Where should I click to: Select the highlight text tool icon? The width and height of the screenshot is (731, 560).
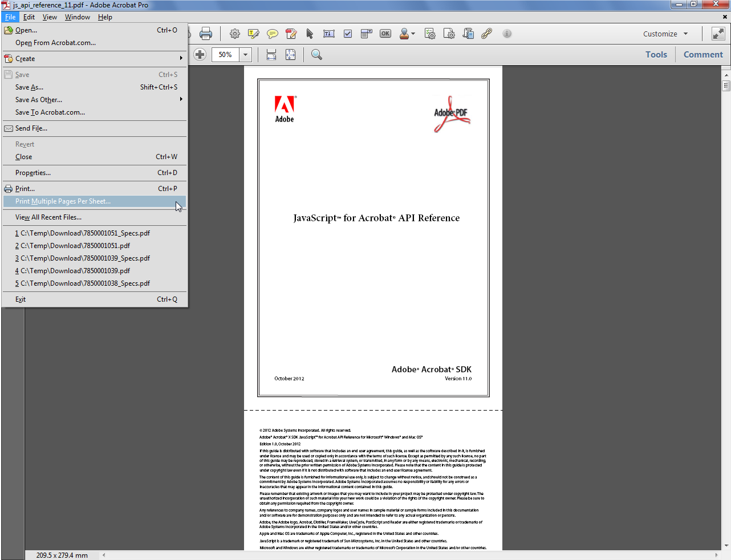click(254, 34)
